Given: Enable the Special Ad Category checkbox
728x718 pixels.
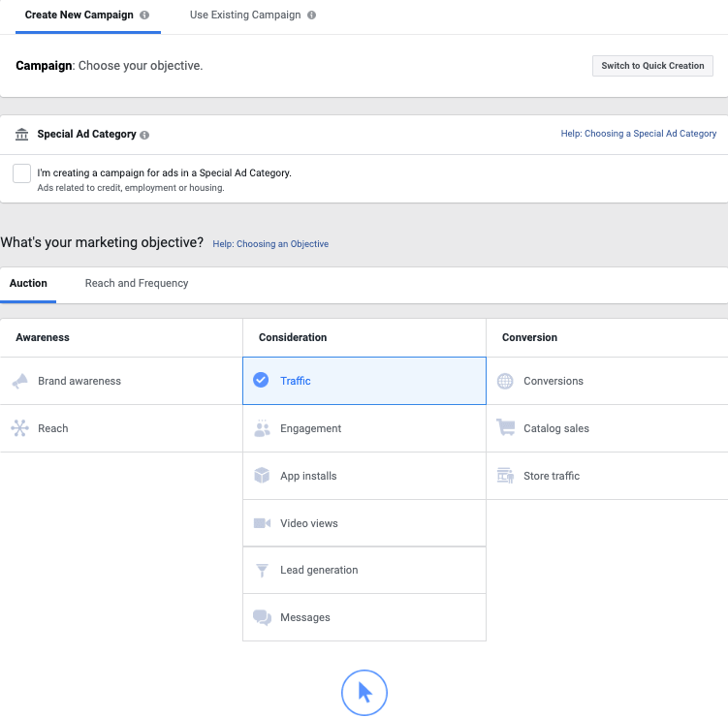Looking at the screenshot, I should (21, 173).
